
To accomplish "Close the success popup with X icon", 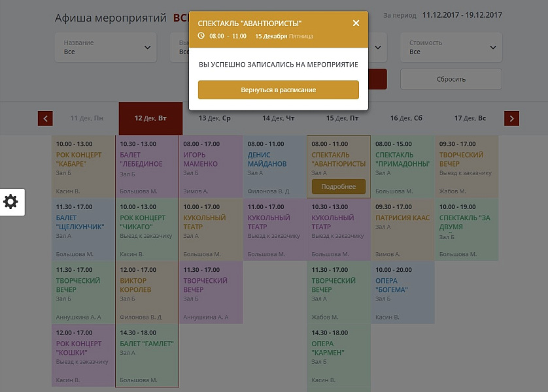I will pos(356,23).
